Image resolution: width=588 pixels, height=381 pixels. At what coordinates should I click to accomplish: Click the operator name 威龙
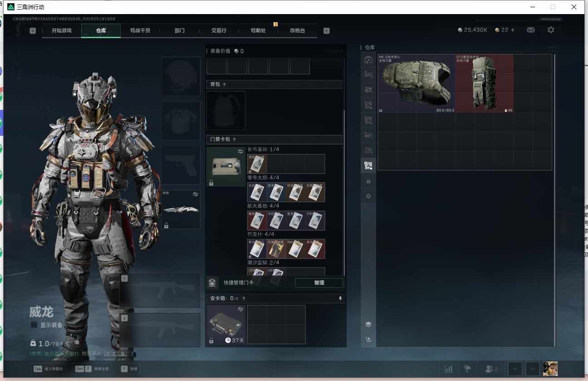tap(41, 312)
